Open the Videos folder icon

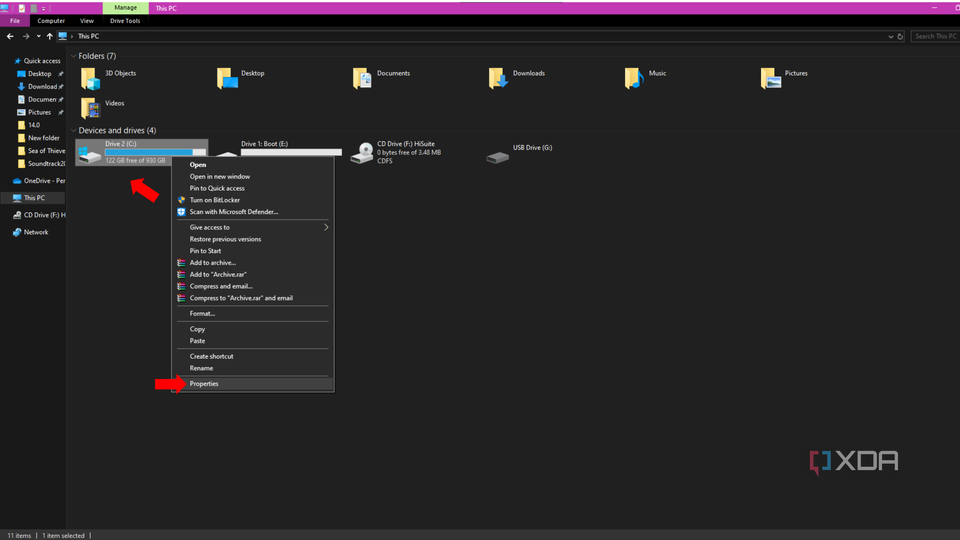coord(91,109)
